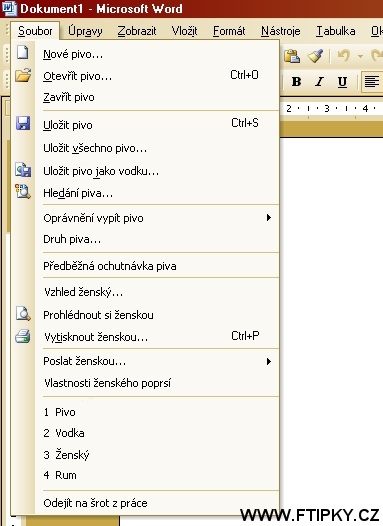This screenshot has height=526, width=383.
Task: Open the Vložit menu
Action: tap(184, 31)
